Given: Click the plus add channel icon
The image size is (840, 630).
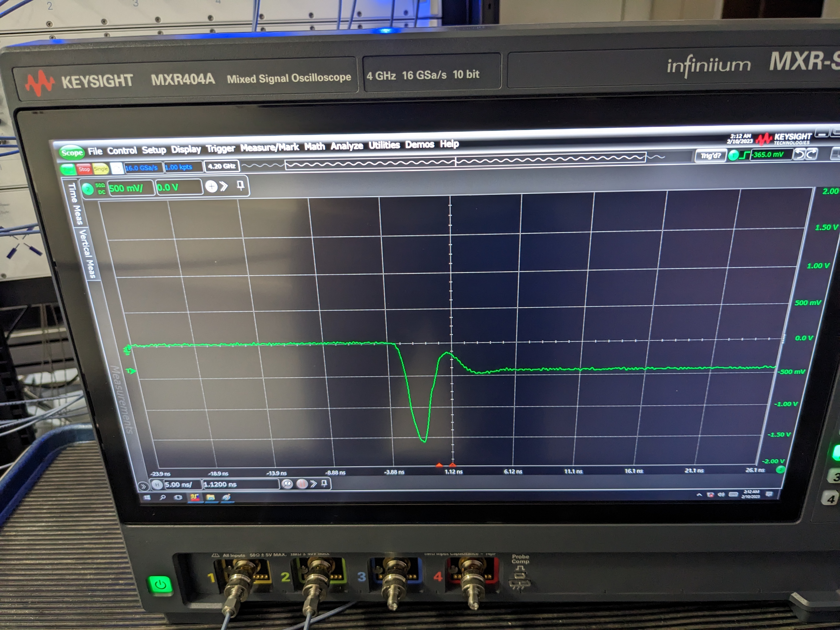Looking at the screenshot, I should point(211,186).
